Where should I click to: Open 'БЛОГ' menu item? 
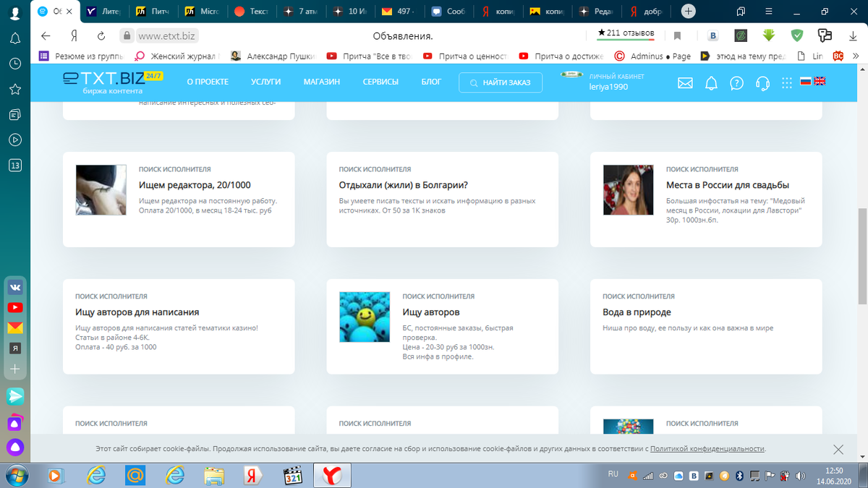431,82
